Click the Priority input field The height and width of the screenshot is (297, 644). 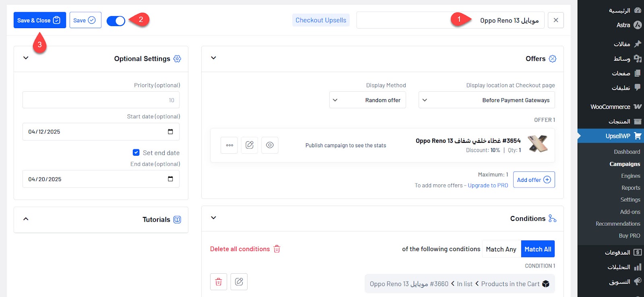101,100
